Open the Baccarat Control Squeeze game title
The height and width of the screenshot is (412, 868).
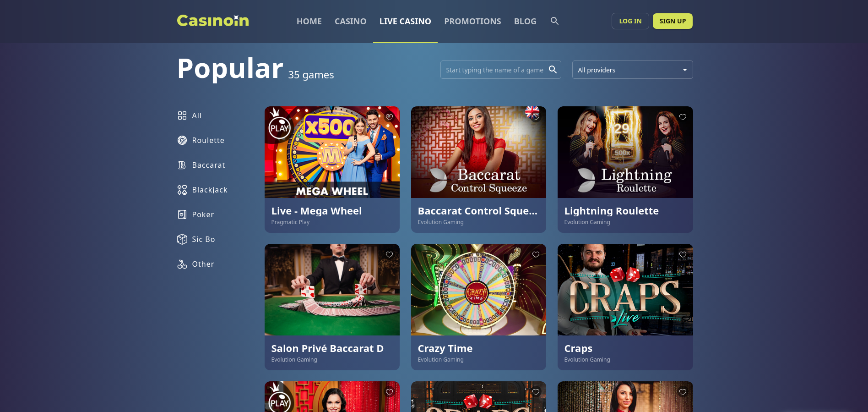[477, 211]
